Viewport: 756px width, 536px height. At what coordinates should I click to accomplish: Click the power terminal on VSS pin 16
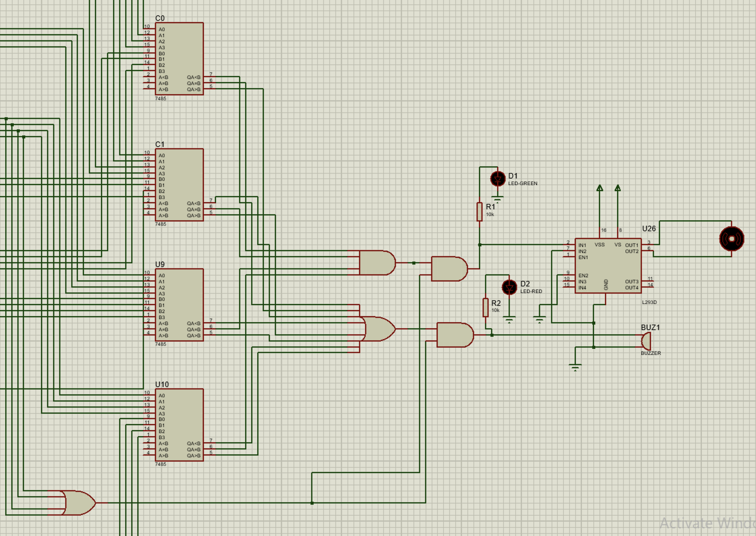(600, 188)
